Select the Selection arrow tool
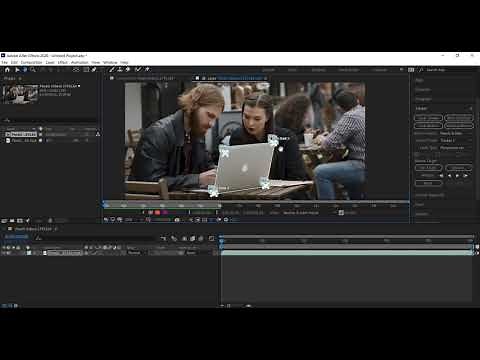Viewport: 480px width, 360px height. pyautogui.click(x=17, y=70)
